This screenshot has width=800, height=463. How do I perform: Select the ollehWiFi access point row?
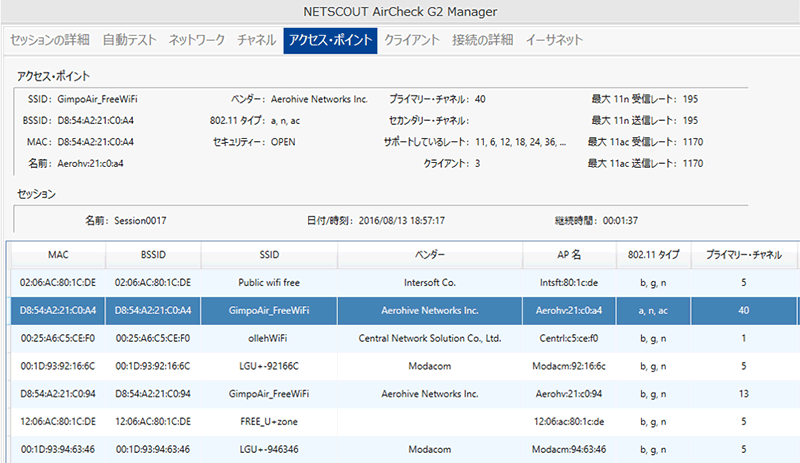(x=269, y=338)
